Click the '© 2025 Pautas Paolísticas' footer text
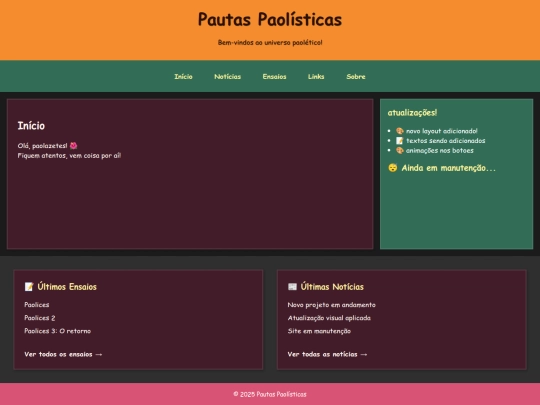Viewport: 540px width, 405px height. [270, 394]
